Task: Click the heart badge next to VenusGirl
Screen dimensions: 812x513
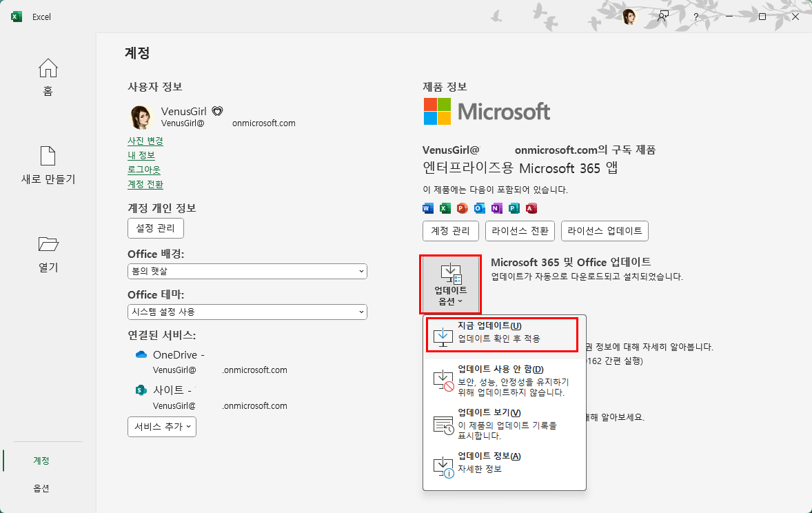Action: [218, 111]
